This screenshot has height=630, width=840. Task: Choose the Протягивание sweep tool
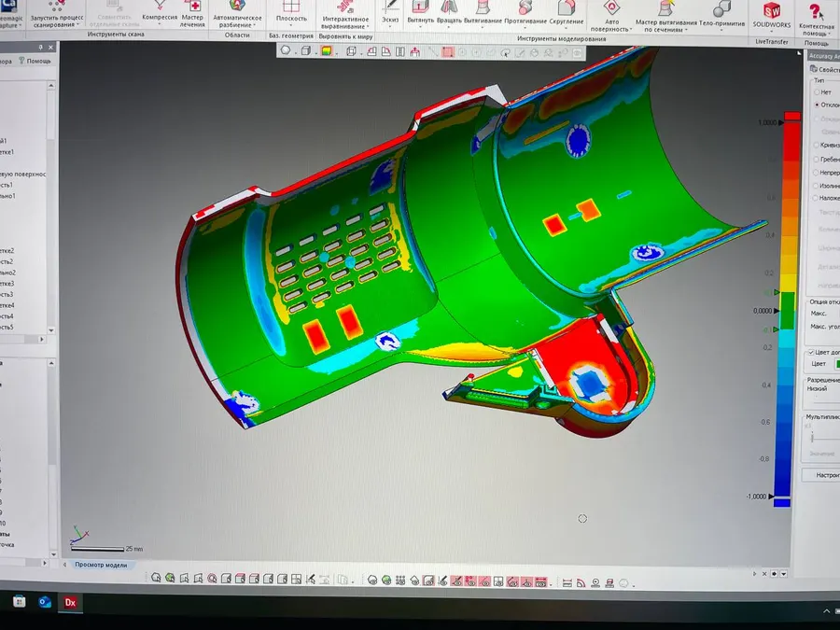(x=525, y=13)
